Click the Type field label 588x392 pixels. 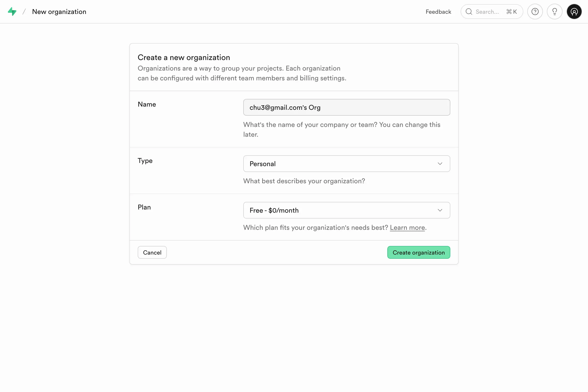pyautogui.click(x=145, y=160)
